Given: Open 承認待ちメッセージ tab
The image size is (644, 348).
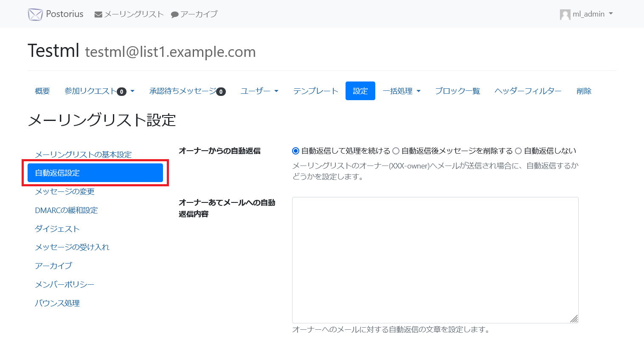Looking at the screenshot, I should tap(187, 91).
